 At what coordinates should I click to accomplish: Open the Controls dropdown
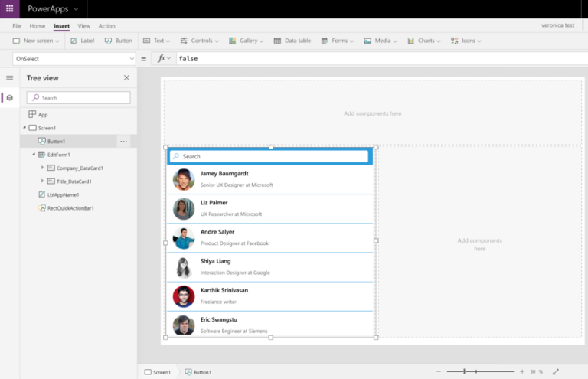coord(200,41)
